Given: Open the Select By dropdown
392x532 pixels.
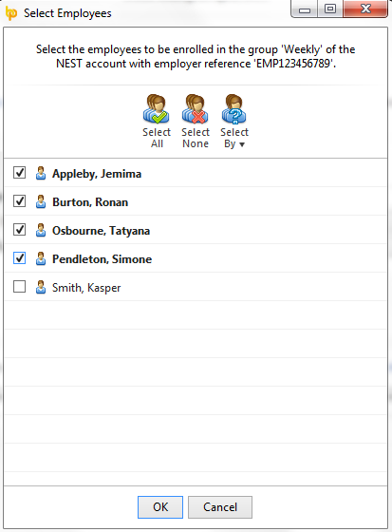Looking at the screenshot, I should click(234, 122).
